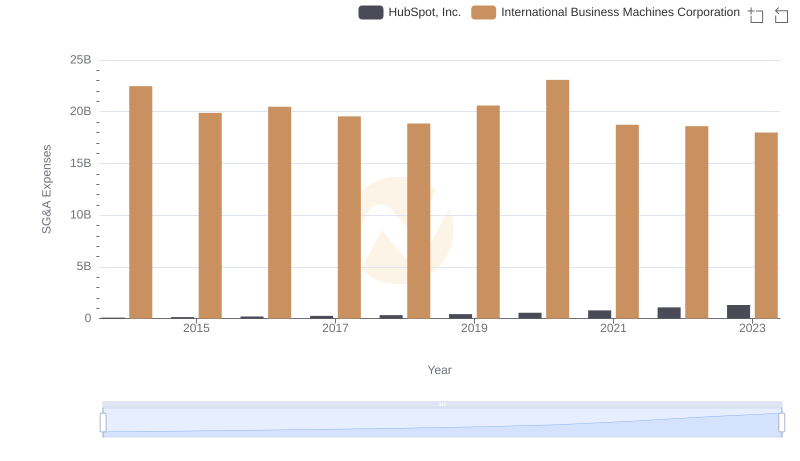800x461 pixels.
Task: Click the SG&A Expenses axis title
Action: tap(46, 189)
